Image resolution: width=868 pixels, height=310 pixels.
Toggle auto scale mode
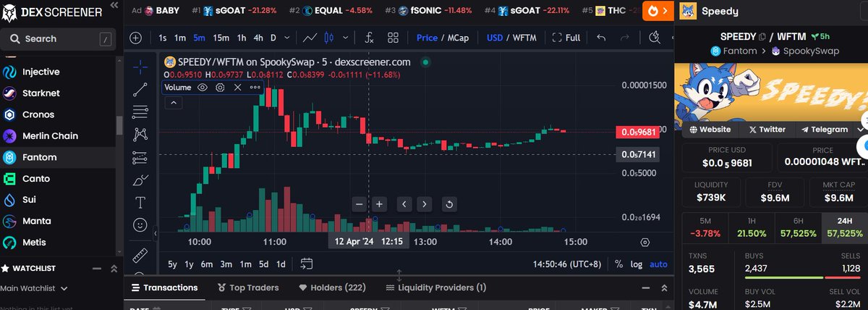pos(659,264)
